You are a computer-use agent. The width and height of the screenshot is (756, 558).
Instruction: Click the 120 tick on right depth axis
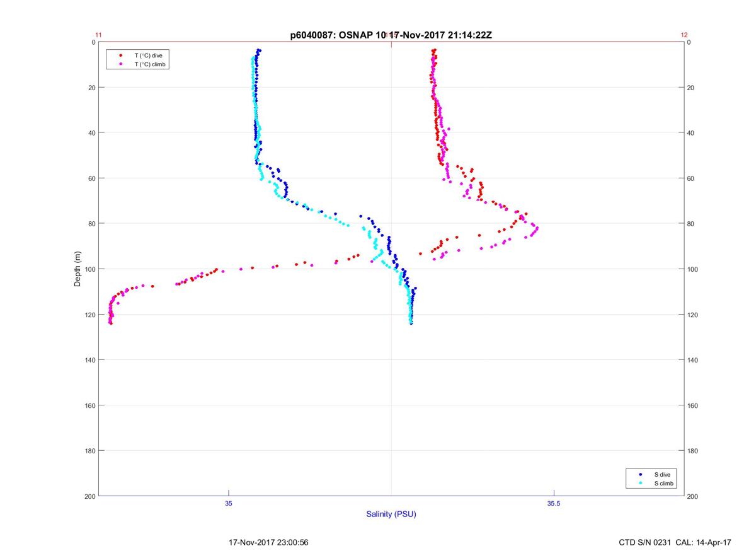(693, 315)
